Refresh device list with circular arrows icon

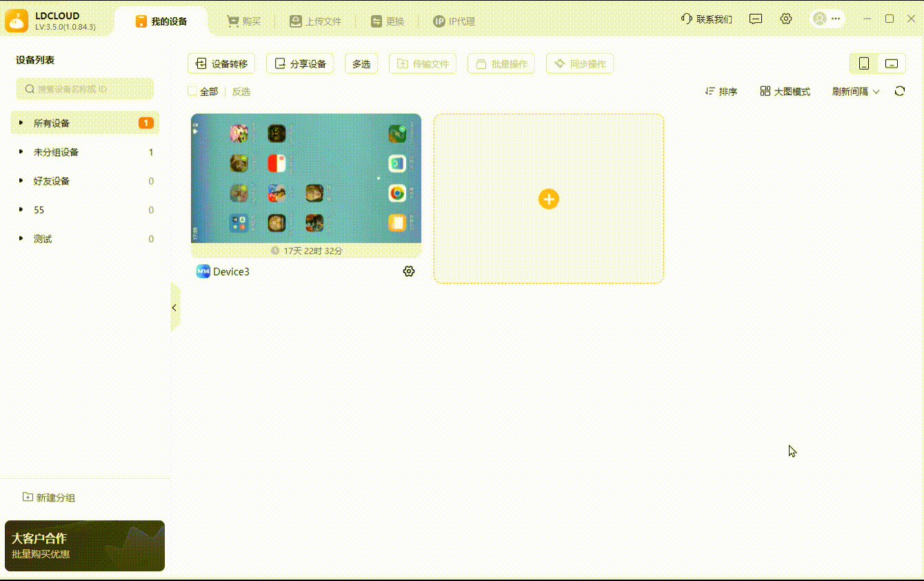tap(899, 91)
